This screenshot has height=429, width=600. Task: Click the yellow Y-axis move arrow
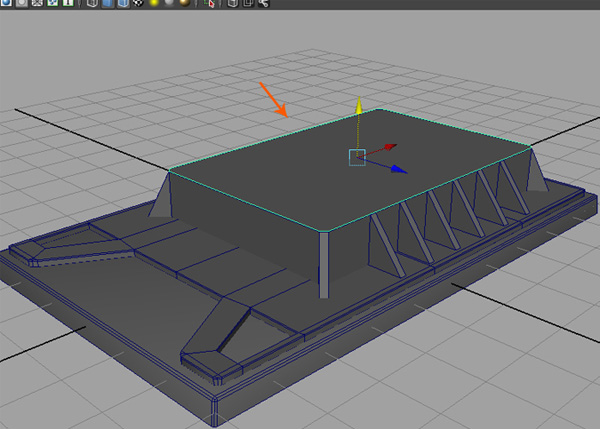pos(358,105)
